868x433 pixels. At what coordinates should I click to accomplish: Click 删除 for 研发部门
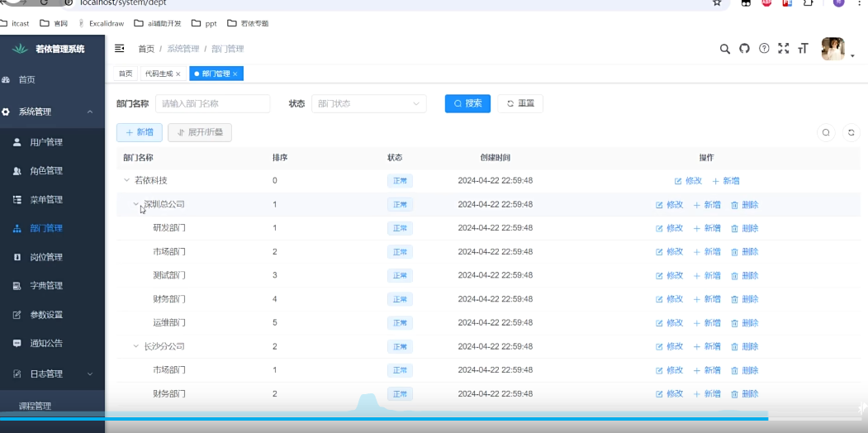pos(745,228)
